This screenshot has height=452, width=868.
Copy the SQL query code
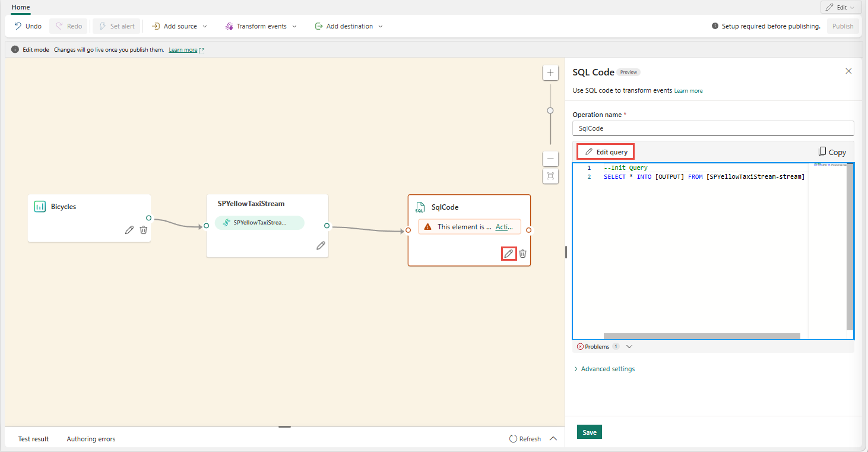point(832,152)
